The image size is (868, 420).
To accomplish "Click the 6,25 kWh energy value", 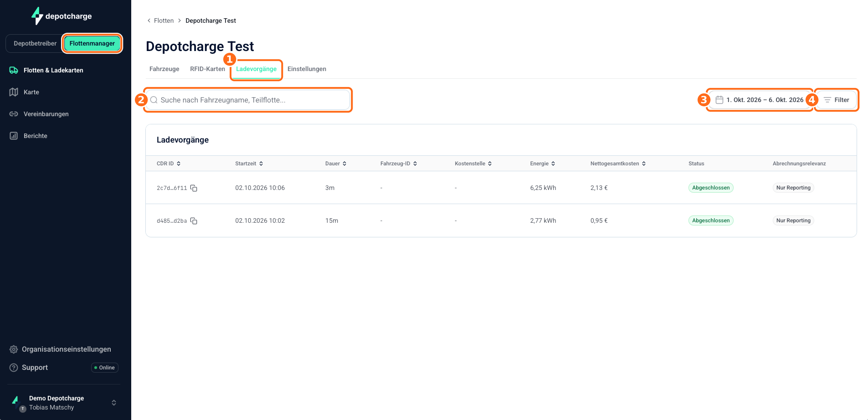I will [543, 188].
